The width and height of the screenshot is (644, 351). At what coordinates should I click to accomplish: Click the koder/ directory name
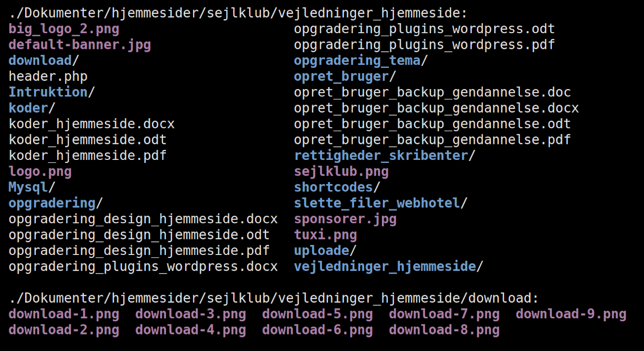click(x=28, y=108)
